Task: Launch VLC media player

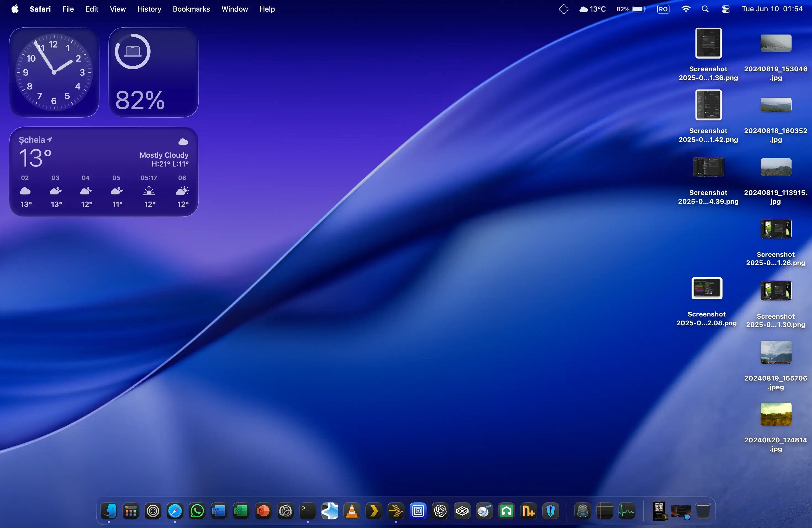Action: [x=352, y=511]
